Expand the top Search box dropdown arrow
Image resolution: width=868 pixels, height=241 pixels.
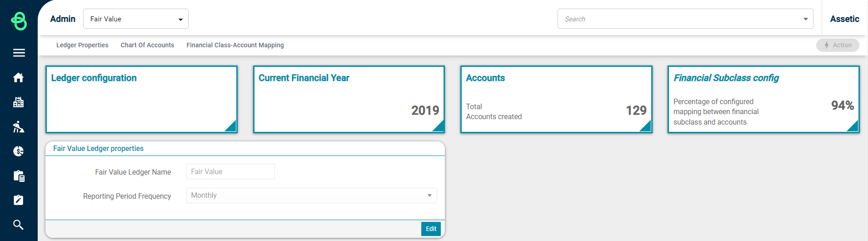click(x=805, y=19)
